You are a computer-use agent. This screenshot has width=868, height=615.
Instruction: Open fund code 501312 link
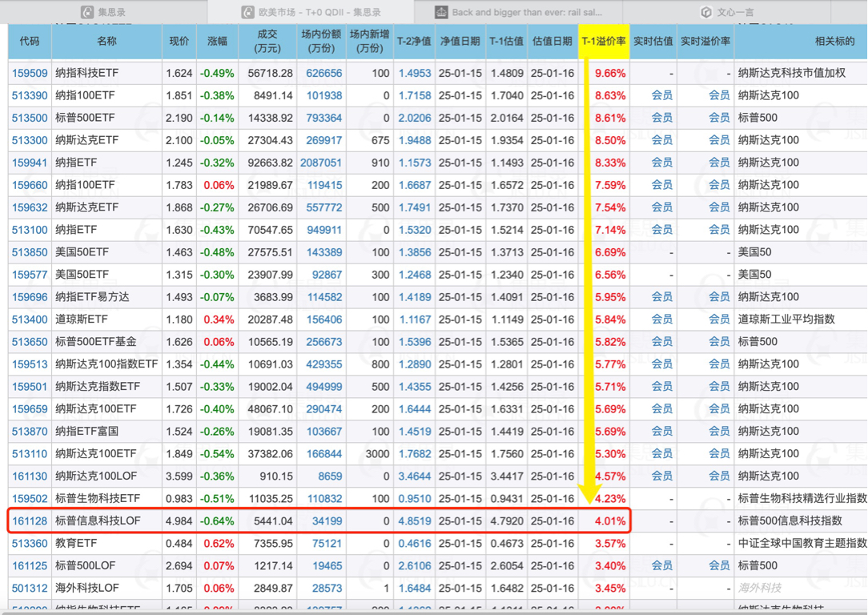coord(30,588)
